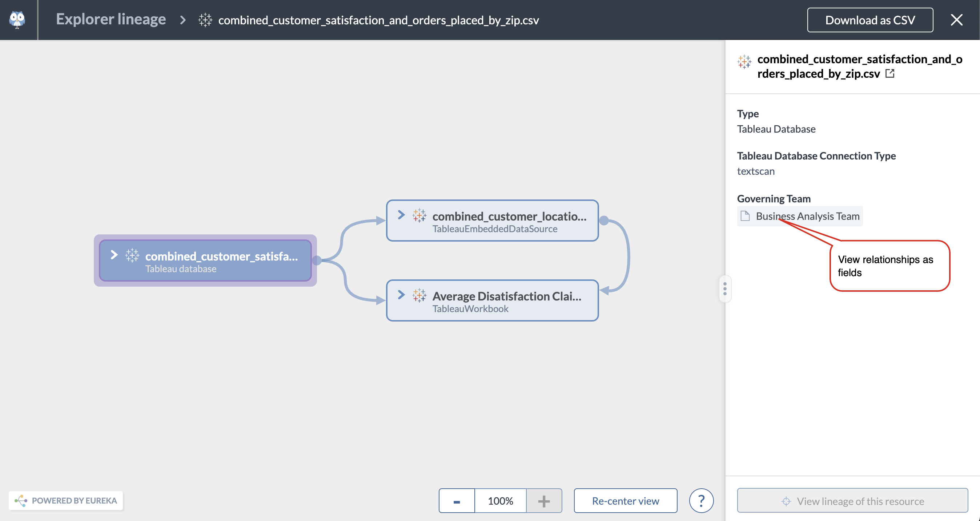
Task: Select the Average Disatisfaction Clai... workbook node
Action: (x=492, y=301)
